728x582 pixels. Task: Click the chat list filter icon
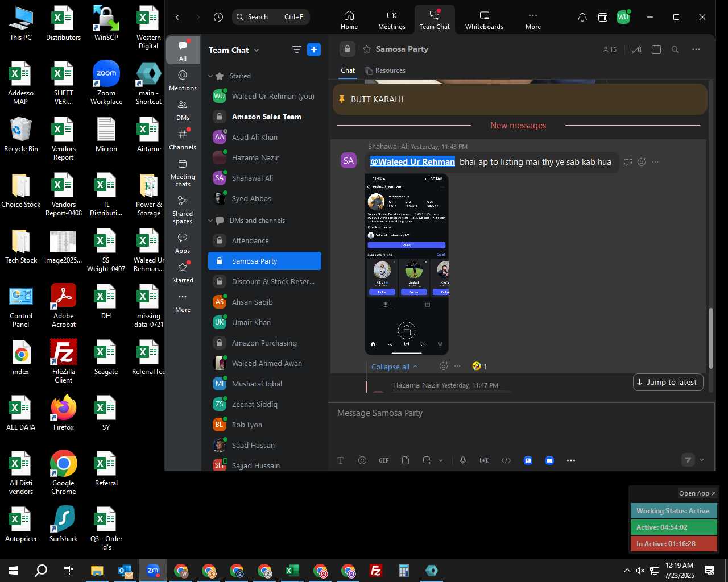click(296, 50)
